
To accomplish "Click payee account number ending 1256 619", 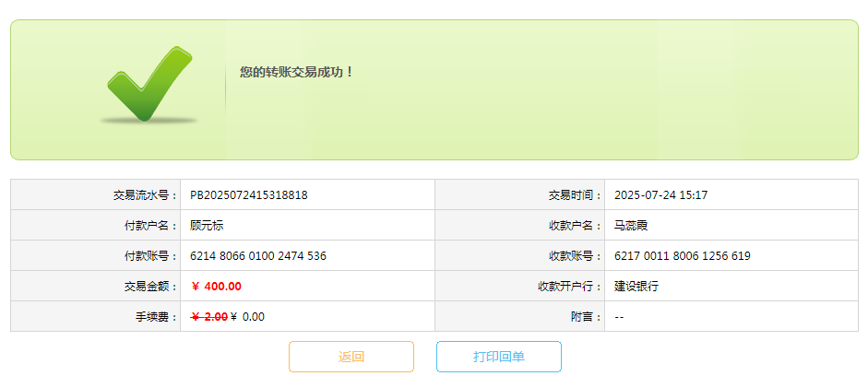I will (x=682, y=256).
